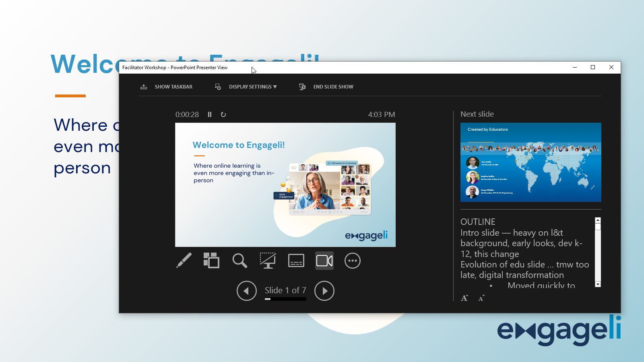This screenshot has height=362, width=644.
Task: Select the Pen annotation tool
Action: coord(184,260)
